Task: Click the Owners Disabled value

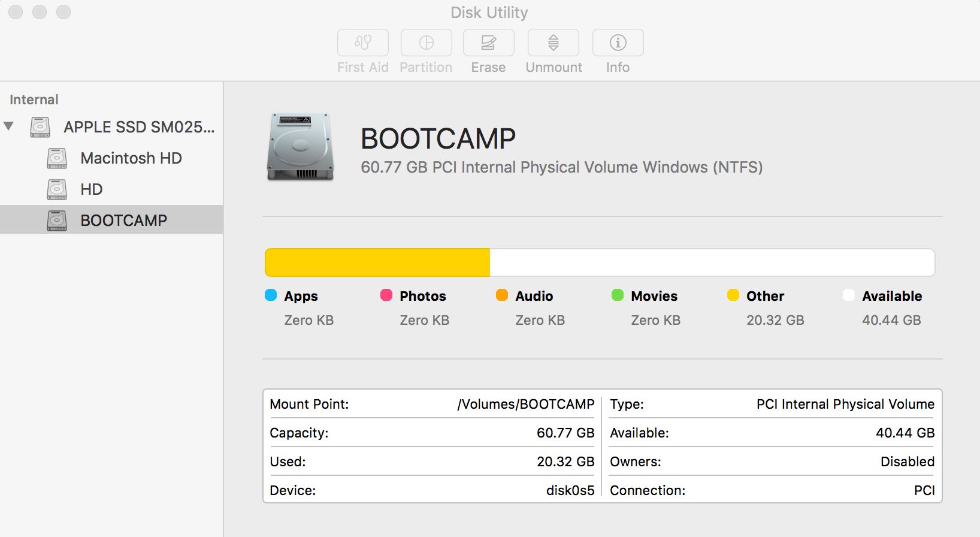Action: click(x=908, y=461)
